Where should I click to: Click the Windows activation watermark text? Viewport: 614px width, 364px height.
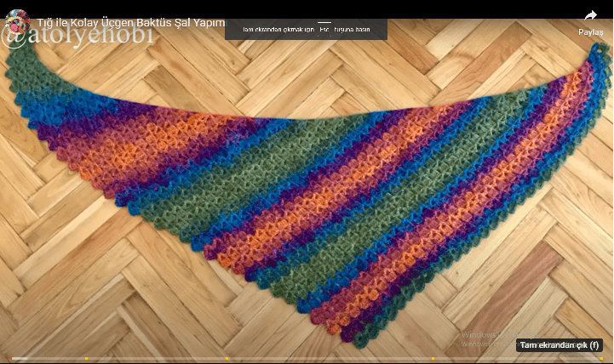pyautogui.click(x=490, y=337)
